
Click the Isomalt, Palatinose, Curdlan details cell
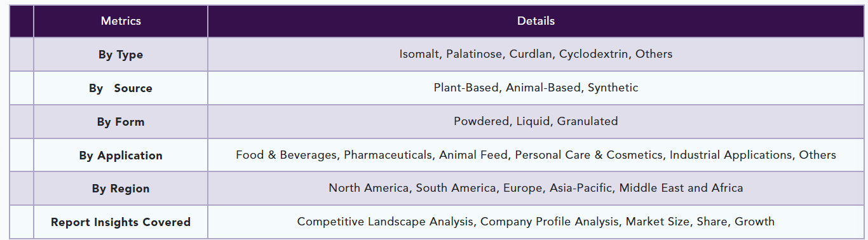[536, 55]
